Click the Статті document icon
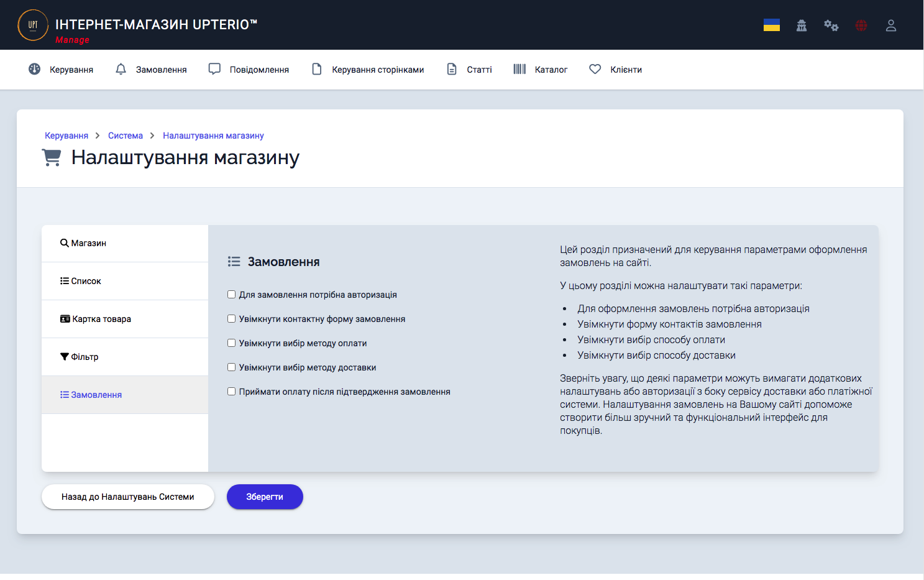 [x=452, y=69]
